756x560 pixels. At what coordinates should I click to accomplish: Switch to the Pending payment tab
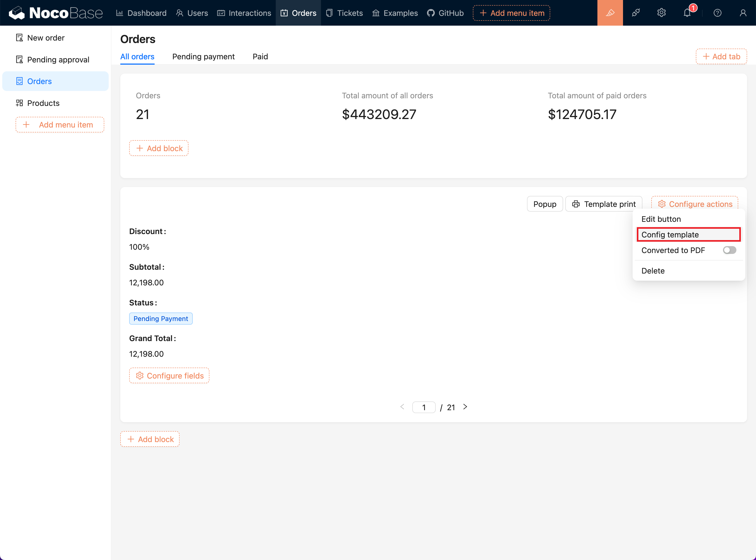[203, 56]
